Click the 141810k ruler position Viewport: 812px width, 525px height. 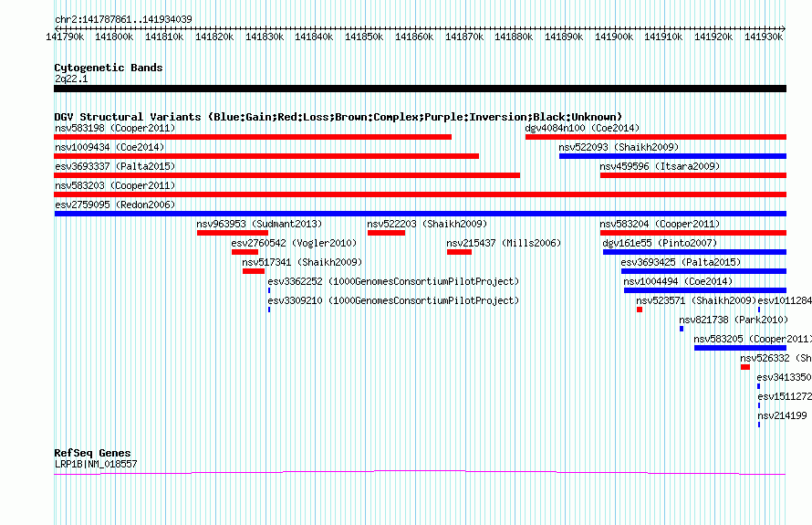(164, 37)
